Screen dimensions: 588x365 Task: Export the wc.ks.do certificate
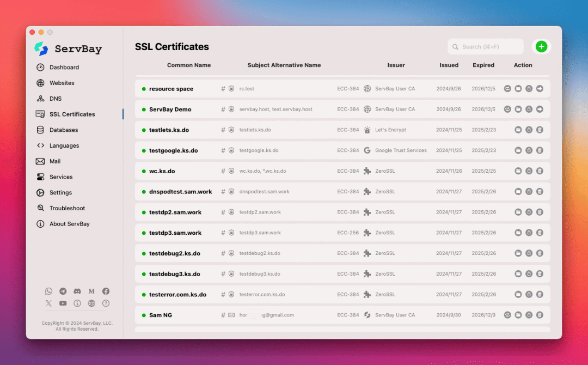click(x=529, y=171)
